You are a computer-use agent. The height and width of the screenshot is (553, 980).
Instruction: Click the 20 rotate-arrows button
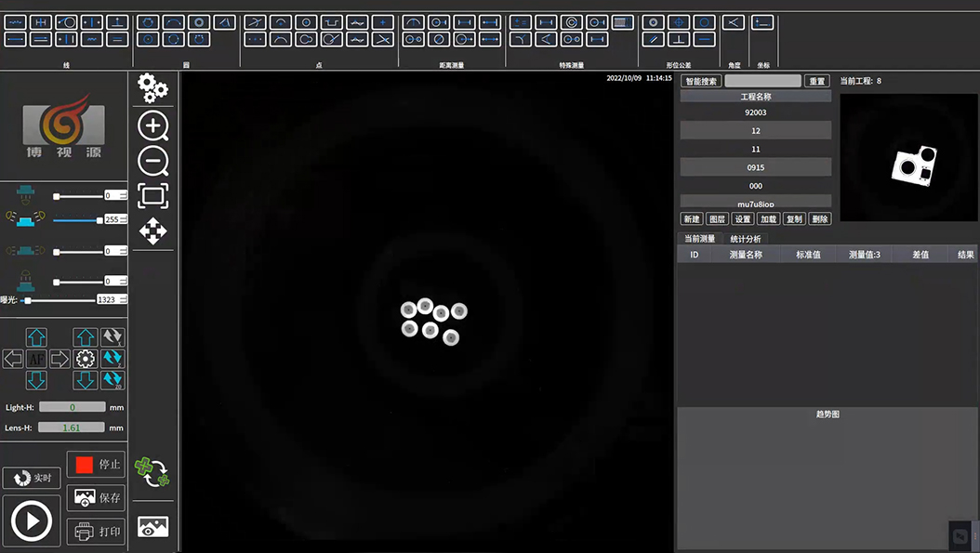(x=113, y=380)
